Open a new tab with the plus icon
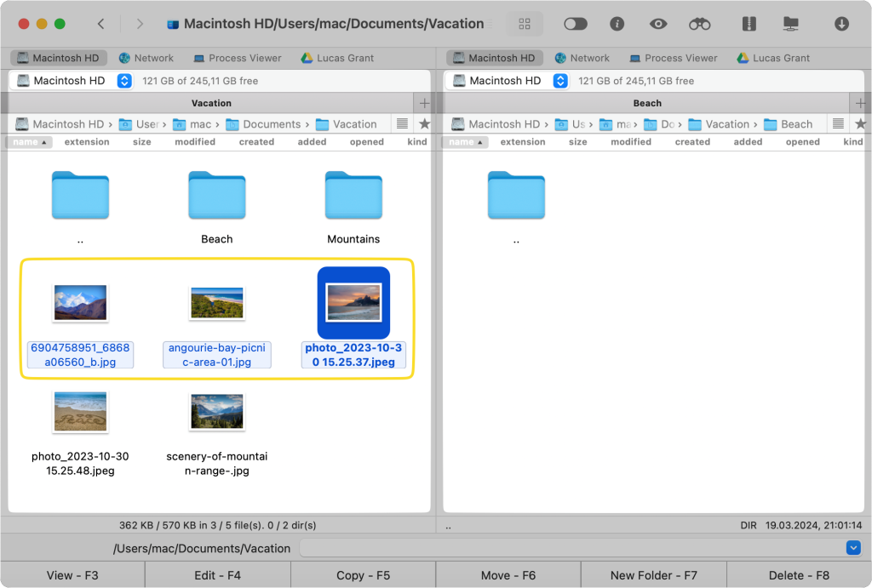872x588 pixels. point(424,103)
